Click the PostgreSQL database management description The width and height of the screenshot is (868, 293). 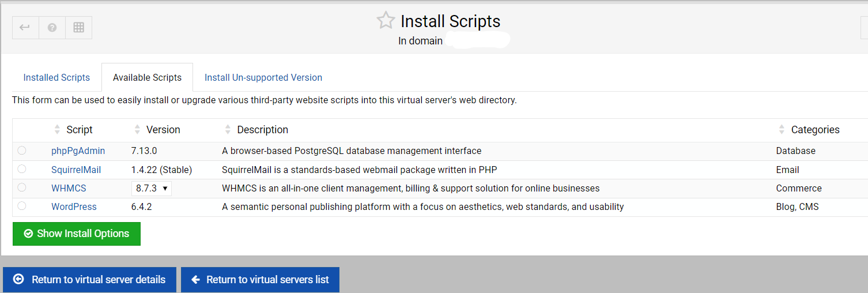coord(352,151)
